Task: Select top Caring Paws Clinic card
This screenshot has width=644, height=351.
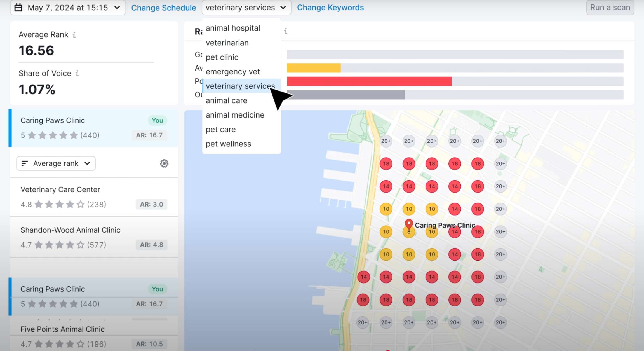Action: click(93, 128)
